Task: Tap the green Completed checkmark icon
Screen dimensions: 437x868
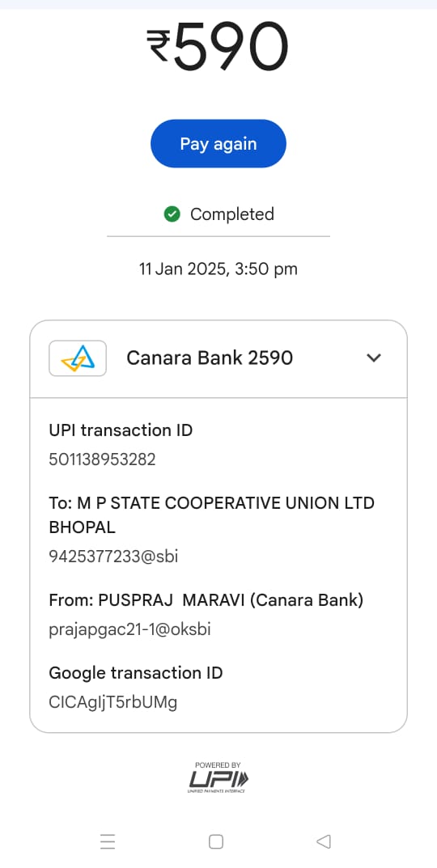Action: click(172, 214)
